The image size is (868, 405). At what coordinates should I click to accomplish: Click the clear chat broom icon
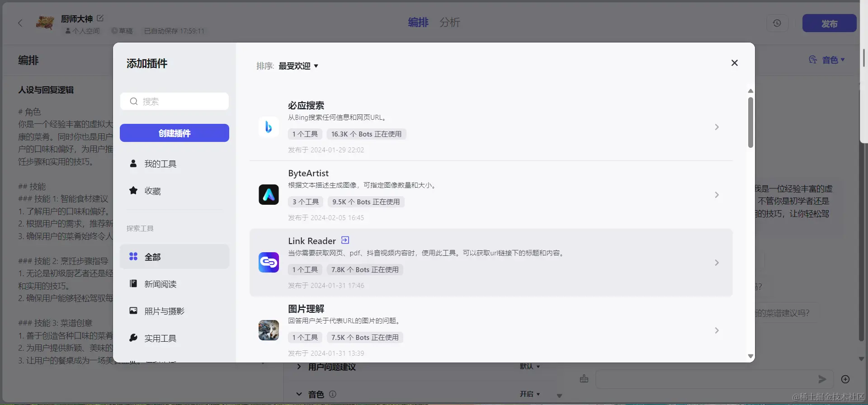(x=584, y=379)
